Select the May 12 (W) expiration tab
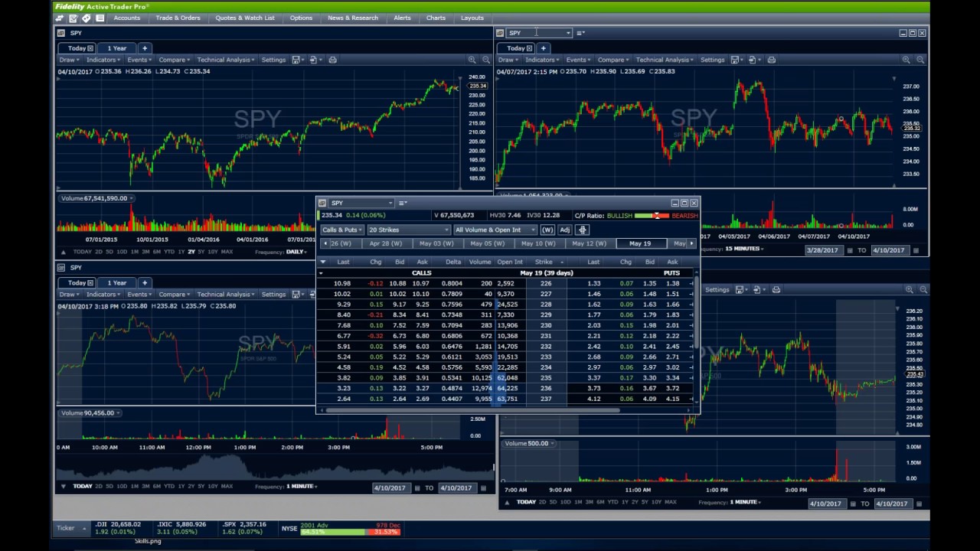The width and height of the screenshot is (980, 551). (589, 243)
